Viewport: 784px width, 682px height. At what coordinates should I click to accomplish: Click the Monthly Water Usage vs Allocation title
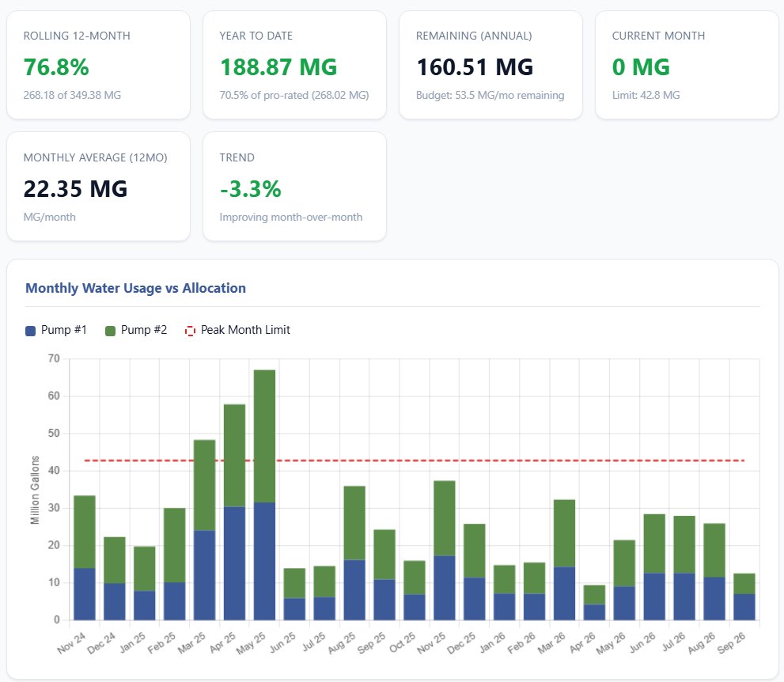(135, 288)
